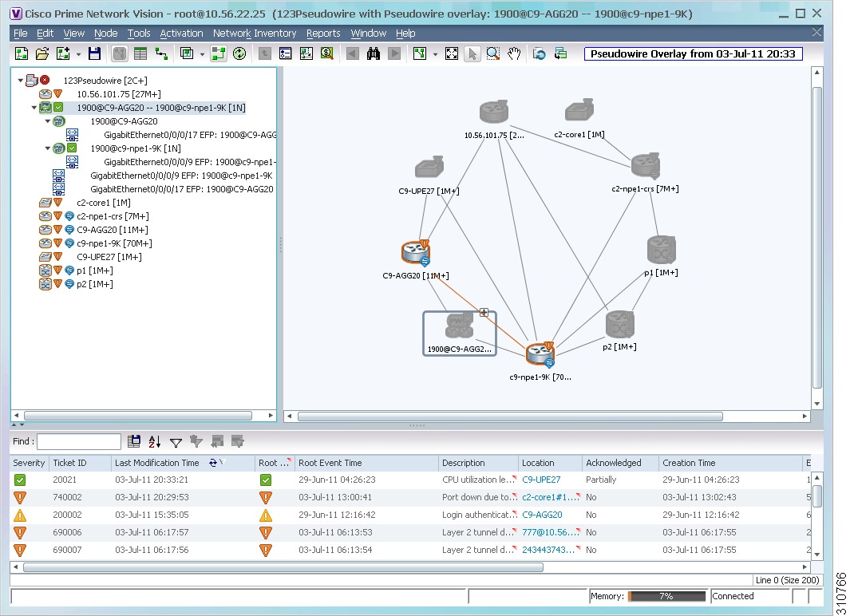Click the C9-UPE27 device on map
Viewport: 850px width, 616px height.
click(x=429, y=167)
